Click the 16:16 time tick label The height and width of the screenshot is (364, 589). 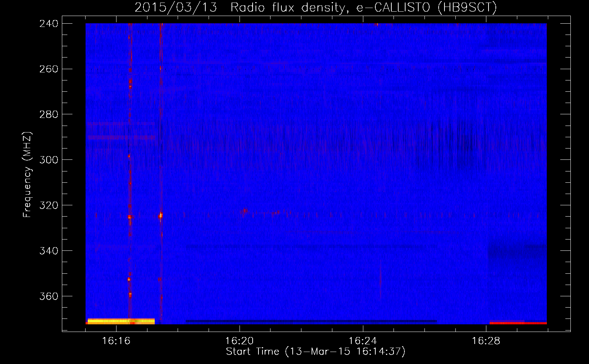pyautogui.click(x=116, y=341)
